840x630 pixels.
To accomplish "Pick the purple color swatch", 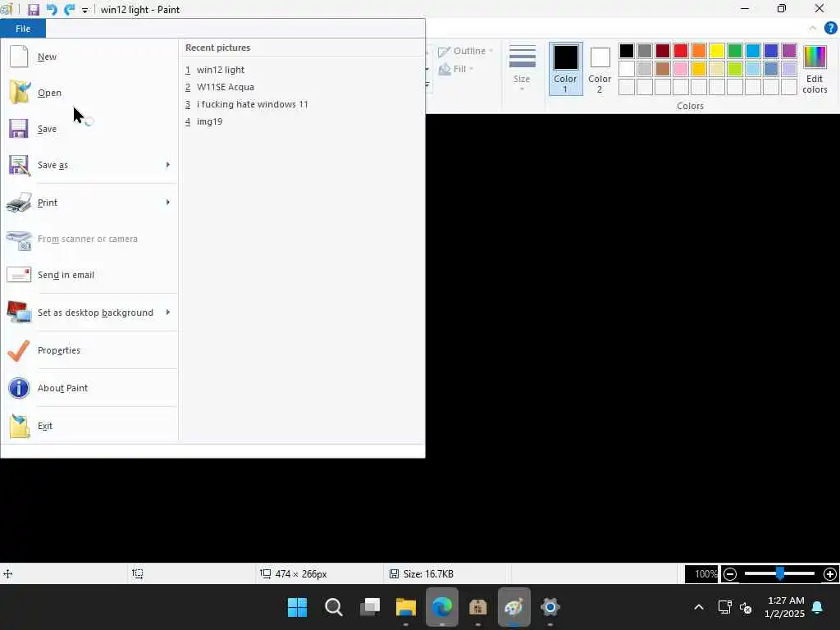I will coord(789,51).
